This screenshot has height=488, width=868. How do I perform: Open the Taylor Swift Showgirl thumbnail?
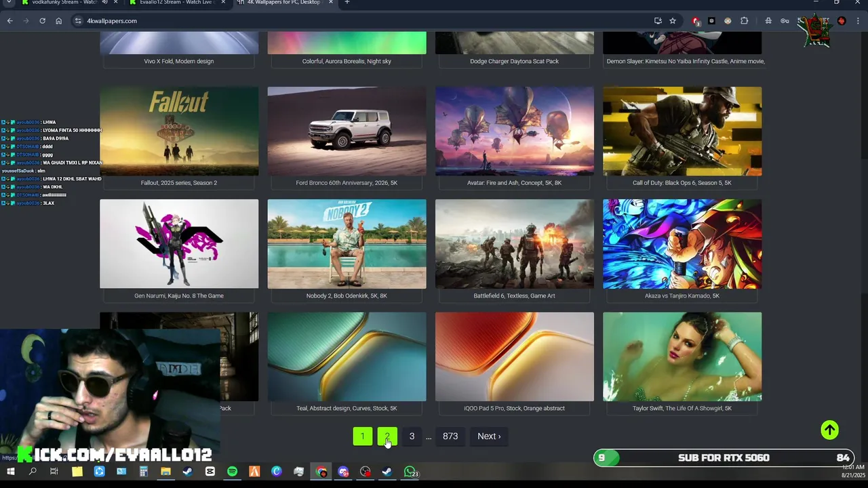point(682,357)
